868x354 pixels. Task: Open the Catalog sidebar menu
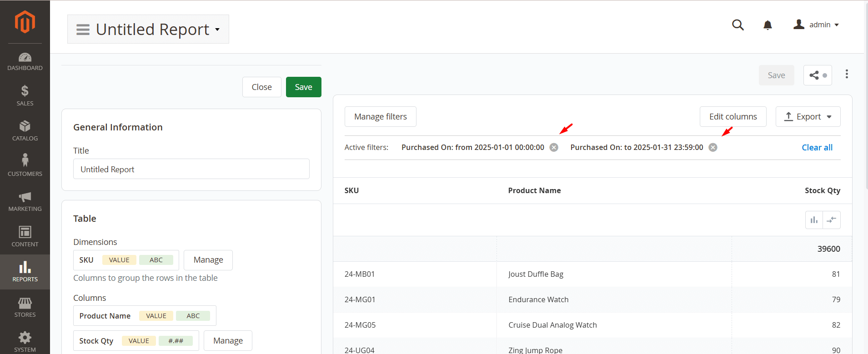(25, 131)
